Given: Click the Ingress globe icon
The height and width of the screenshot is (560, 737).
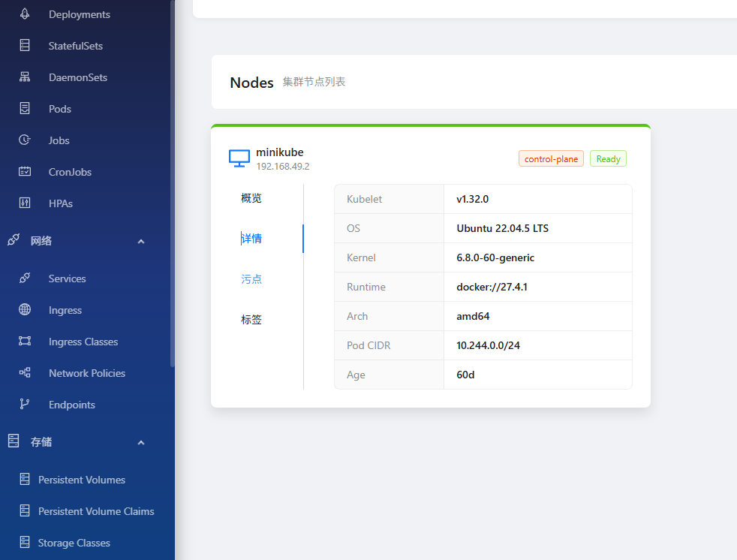Looking at the screenshot, I should 25,309.
